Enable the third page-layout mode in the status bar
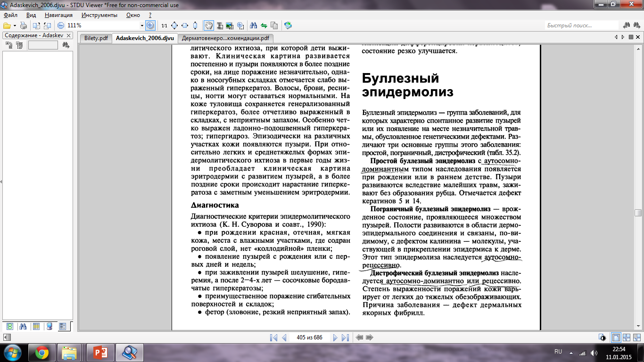 [x=637, y=337]
